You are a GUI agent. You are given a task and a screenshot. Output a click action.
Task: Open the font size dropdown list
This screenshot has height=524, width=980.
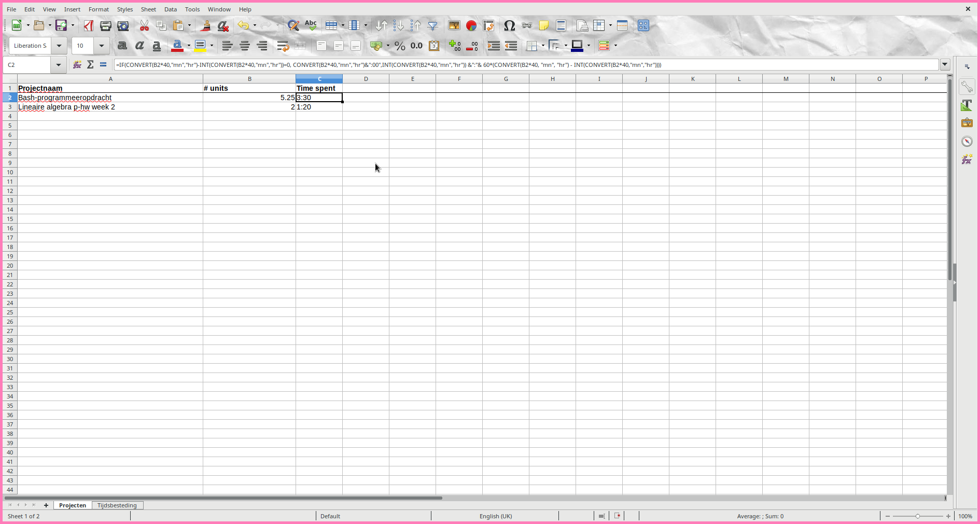(102, 46)
